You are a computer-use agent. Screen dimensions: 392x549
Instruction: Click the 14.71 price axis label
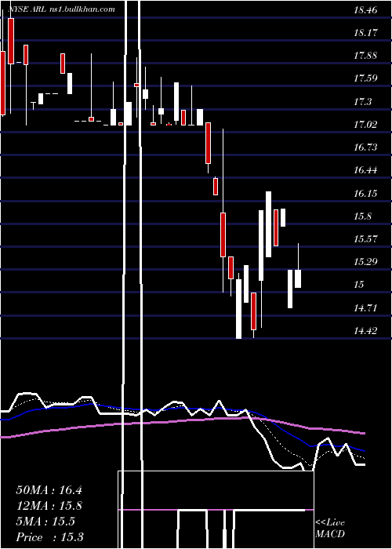pos(365,308)
